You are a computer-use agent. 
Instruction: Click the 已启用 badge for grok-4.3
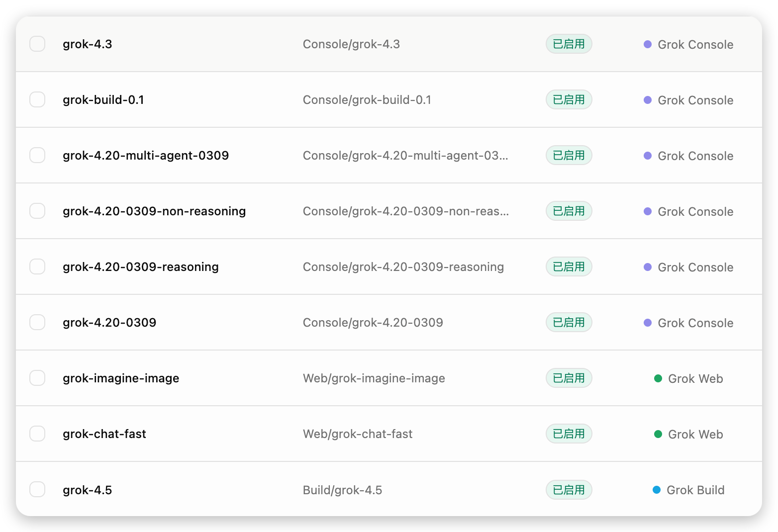(x=569, y=44)
